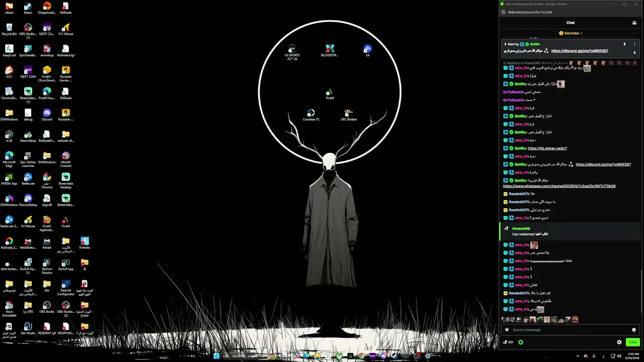
Task: Open the FiveM icon inside the circle
Action: click(330, 94)
